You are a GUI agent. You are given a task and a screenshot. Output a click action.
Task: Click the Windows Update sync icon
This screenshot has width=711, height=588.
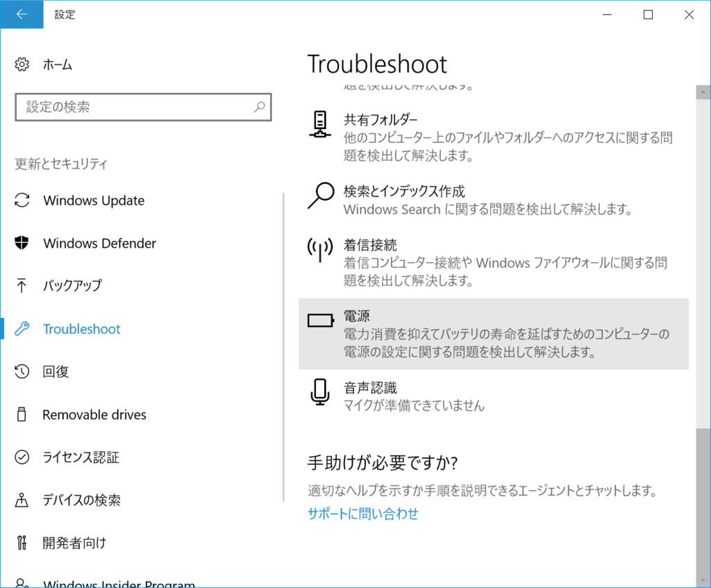click(x=22, y=201)
